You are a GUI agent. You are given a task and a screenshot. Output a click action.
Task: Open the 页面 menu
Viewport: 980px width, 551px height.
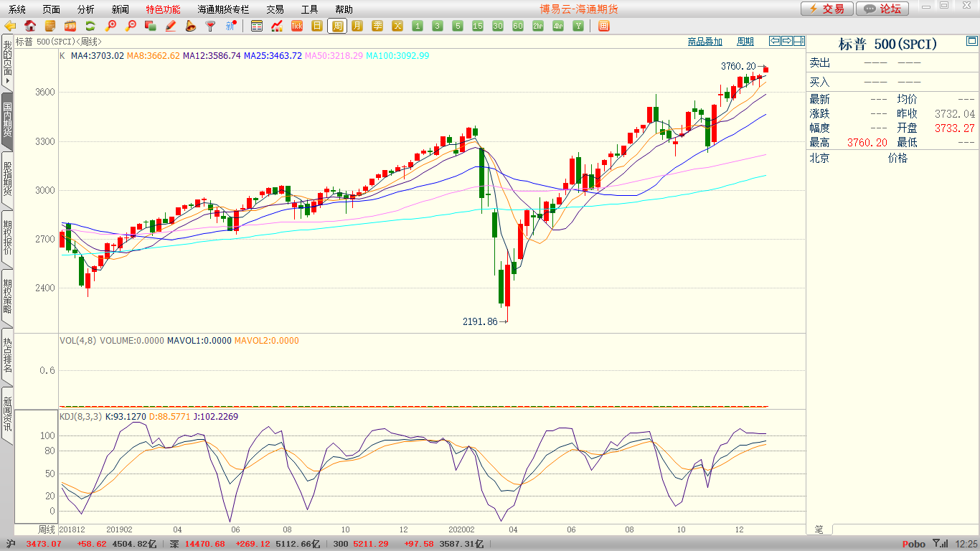[52, 9]
